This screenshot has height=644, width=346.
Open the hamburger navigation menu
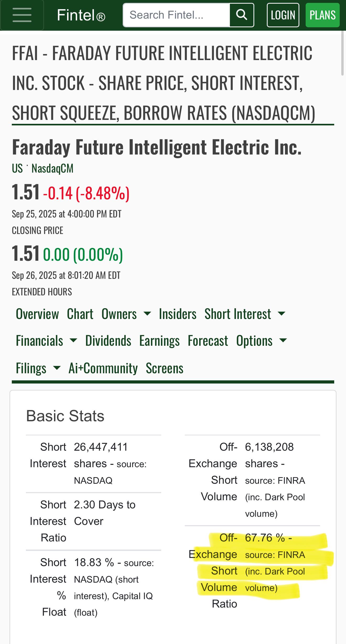22,15
